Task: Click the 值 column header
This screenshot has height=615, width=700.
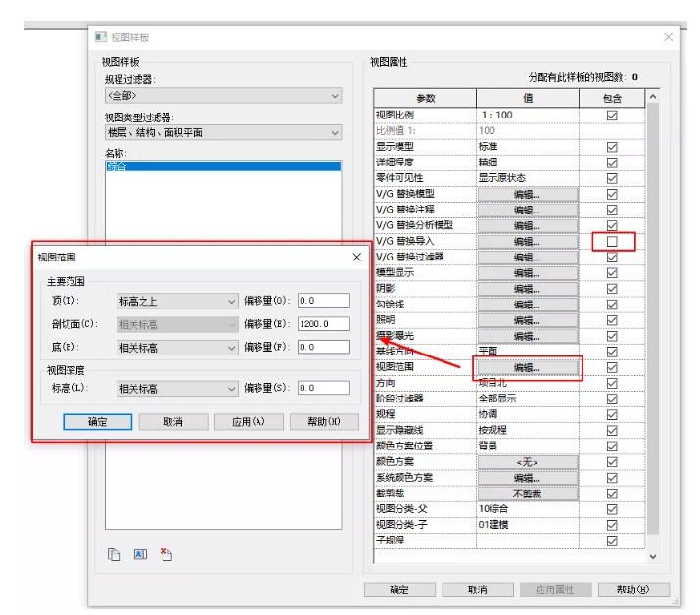Action: 528,98
